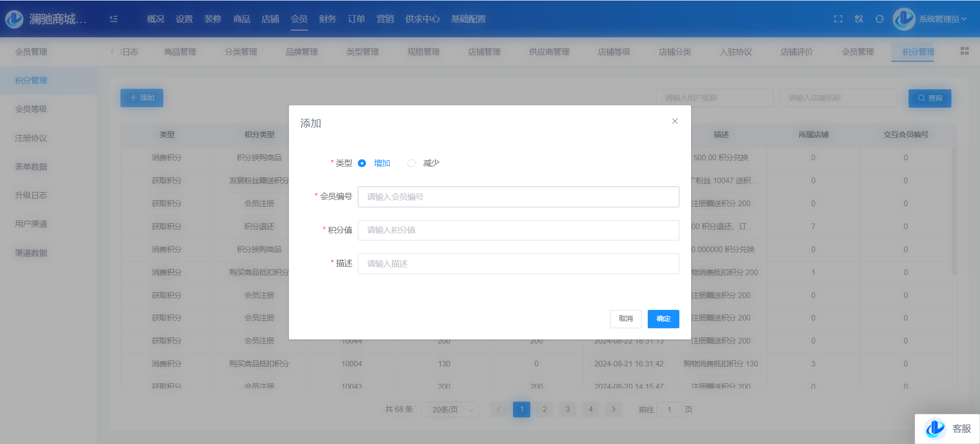This screenshot has height=444, width=980.
Task: Select the 增加 radio option
Action: (362, 163)
